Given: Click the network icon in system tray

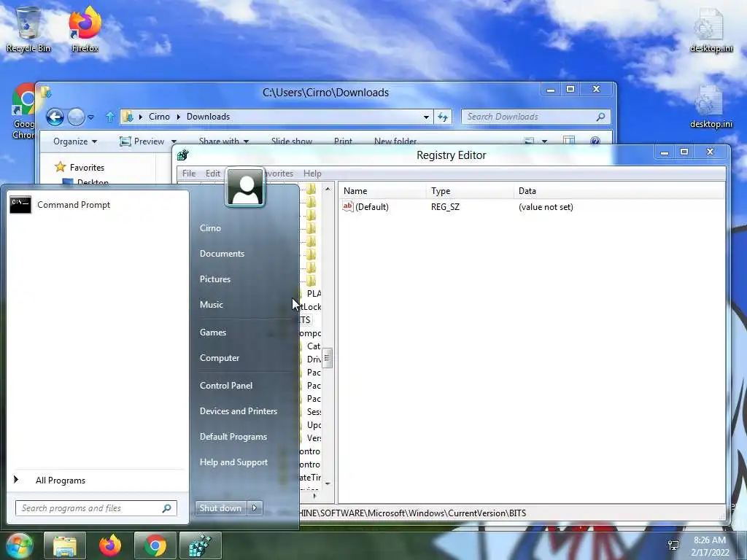Looking at the screenshot, I should (673, 545).
